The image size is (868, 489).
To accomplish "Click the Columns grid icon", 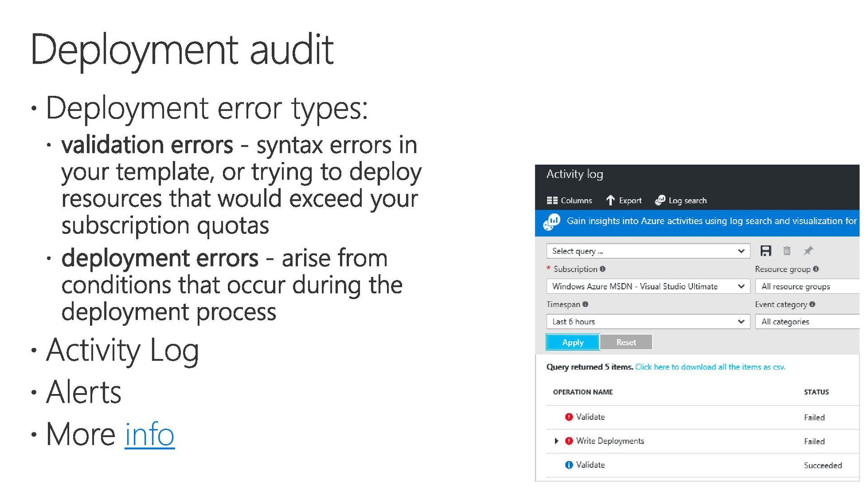I will coord(552,200).
